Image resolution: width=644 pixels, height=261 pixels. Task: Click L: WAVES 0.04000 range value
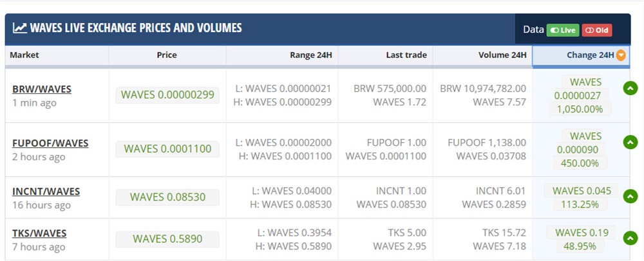(x=292, y=192)
